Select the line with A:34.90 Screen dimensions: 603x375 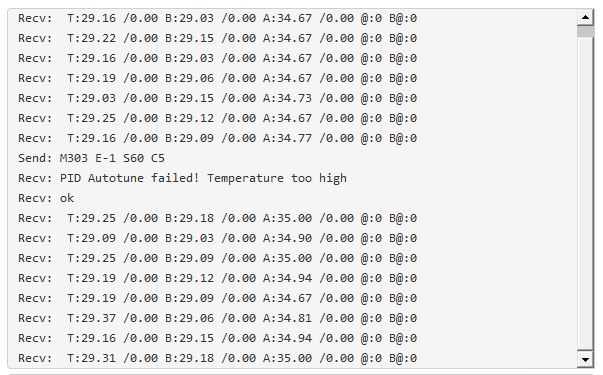pos(217,238)
